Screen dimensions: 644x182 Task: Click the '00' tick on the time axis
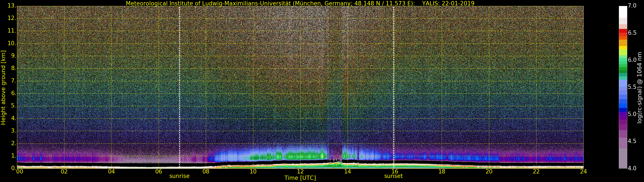19,172
